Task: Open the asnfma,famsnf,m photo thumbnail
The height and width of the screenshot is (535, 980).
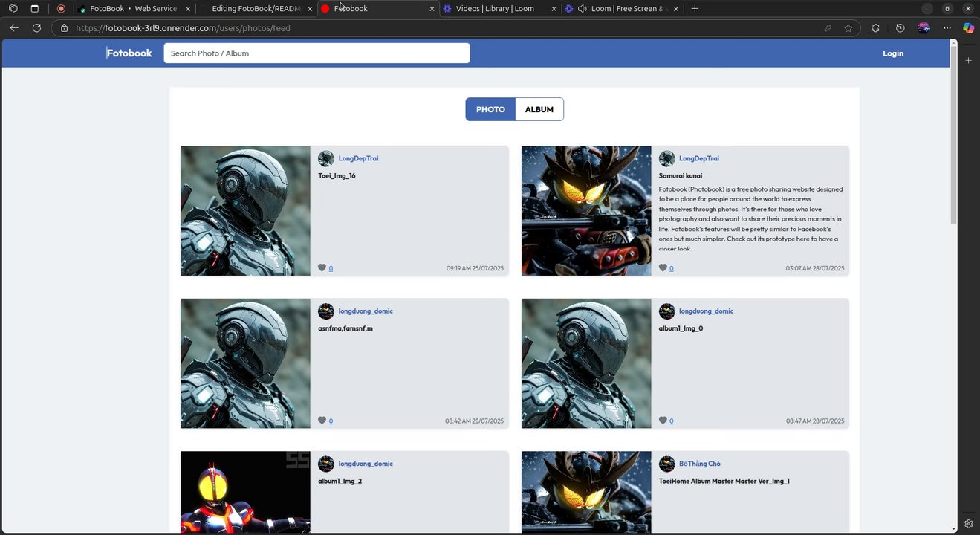Action: pyautogui.click(x=245, y=363)
